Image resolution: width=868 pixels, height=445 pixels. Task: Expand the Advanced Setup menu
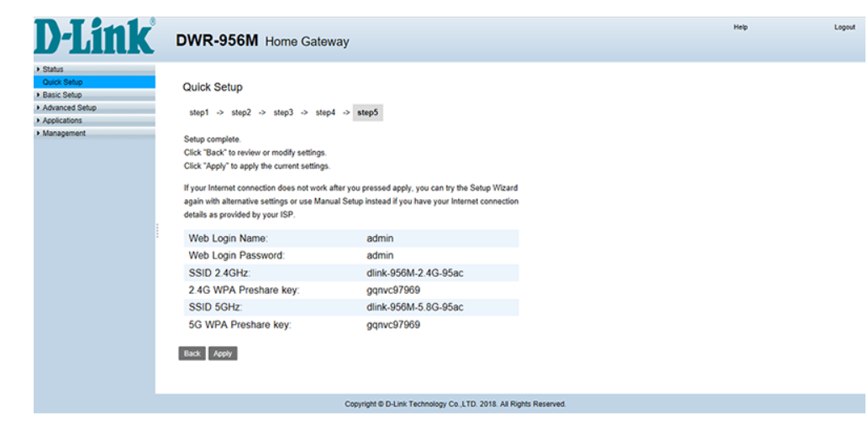tap(94, 108)
